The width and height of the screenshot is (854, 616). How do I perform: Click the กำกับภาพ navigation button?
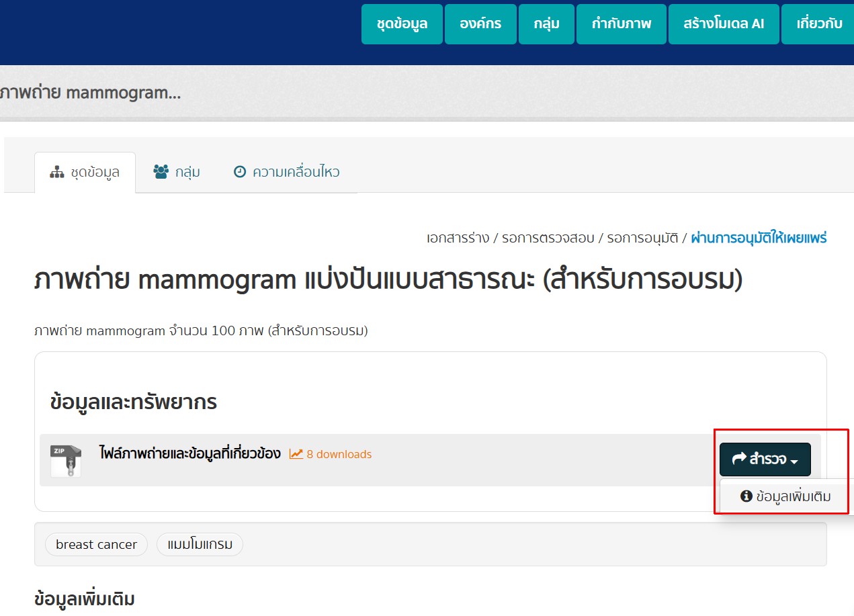(620, 23)
